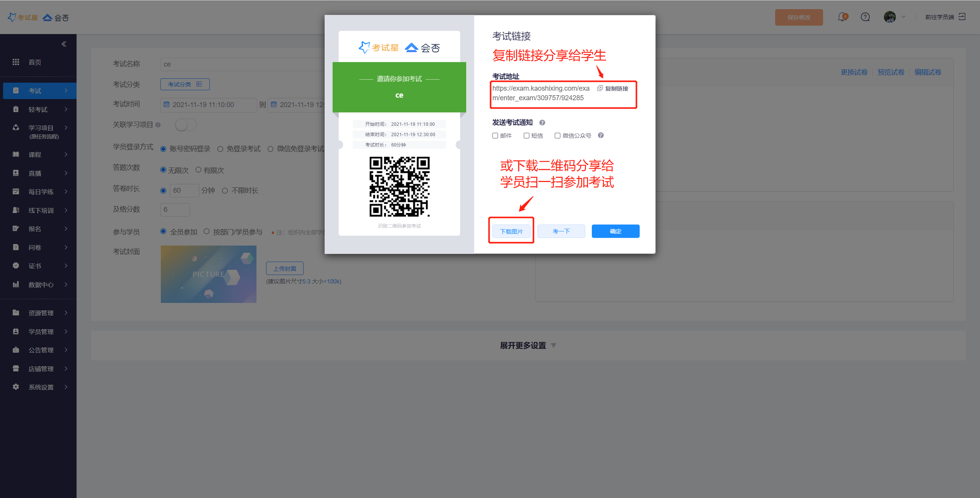980x498 pixels.
Task: Click the user avatar icon
Action: (889, 17)
